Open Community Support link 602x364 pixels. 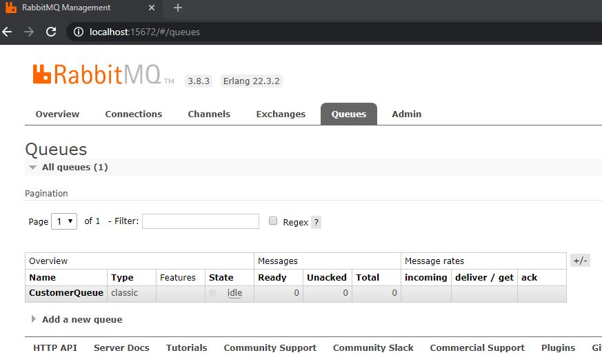pos(270,348)
